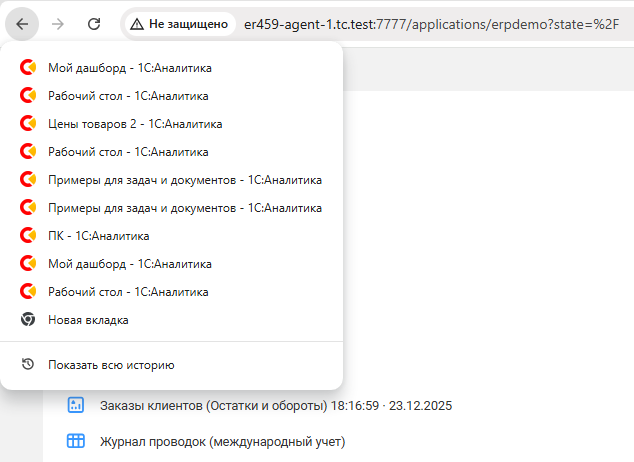Click the warning triangle security icon
Viewport: 634px width, 462px height.
click(x=136, y=23)
